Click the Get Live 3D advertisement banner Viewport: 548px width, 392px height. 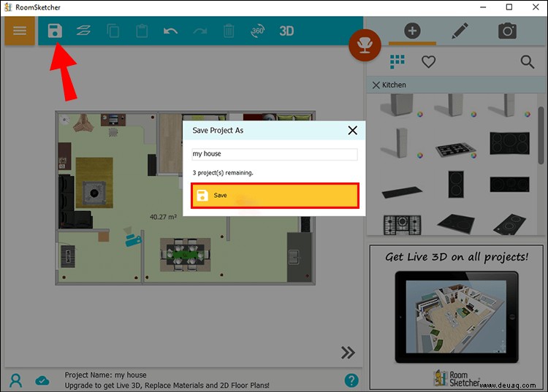(457, 317)
